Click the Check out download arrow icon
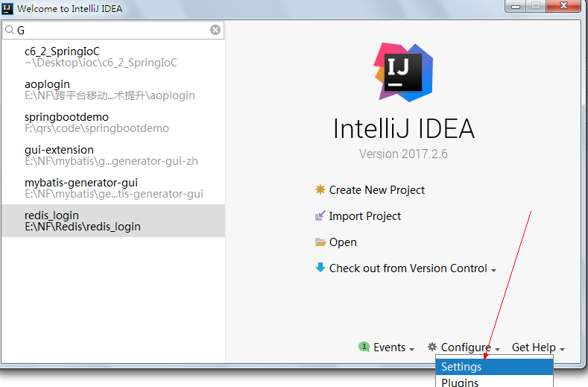This screenshot has width=588, height=387. click(x=320, y=268)
